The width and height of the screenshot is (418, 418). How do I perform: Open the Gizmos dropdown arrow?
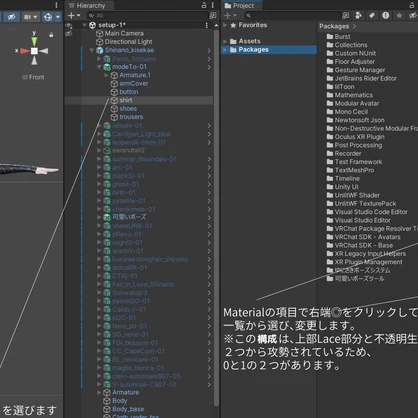pos(58,17)
